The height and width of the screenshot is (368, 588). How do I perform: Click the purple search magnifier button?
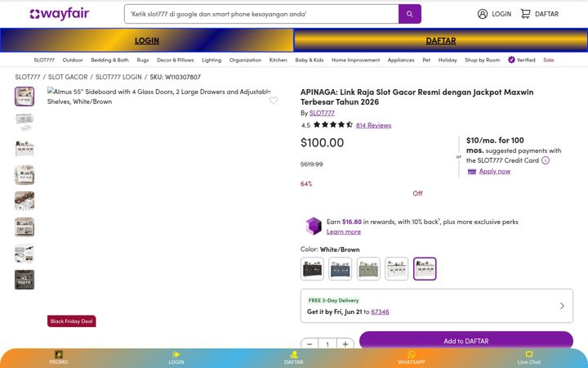coord(409,14)
